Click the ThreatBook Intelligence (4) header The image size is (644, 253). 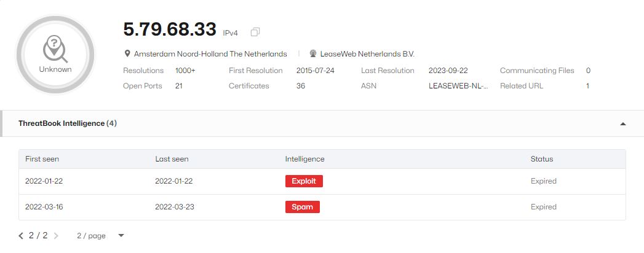pos(68,123)
